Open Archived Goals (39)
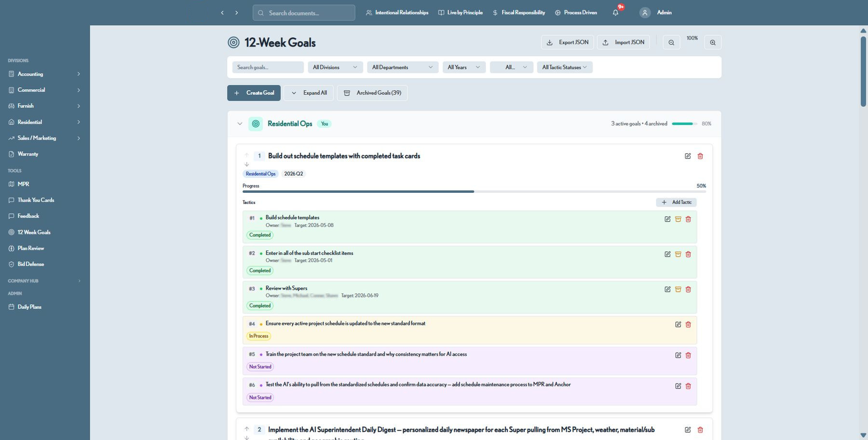Screen dimensions: 868x440 [372, 93]
